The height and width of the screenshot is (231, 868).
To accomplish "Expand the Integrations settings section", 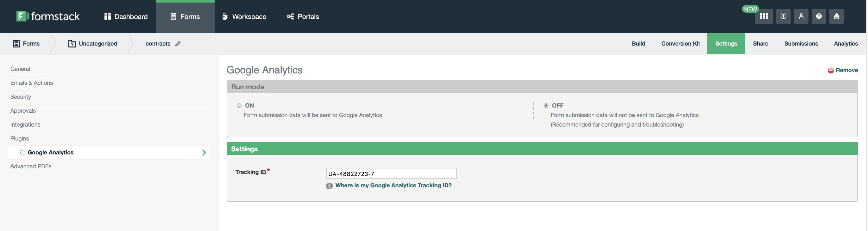I will 25,125.
